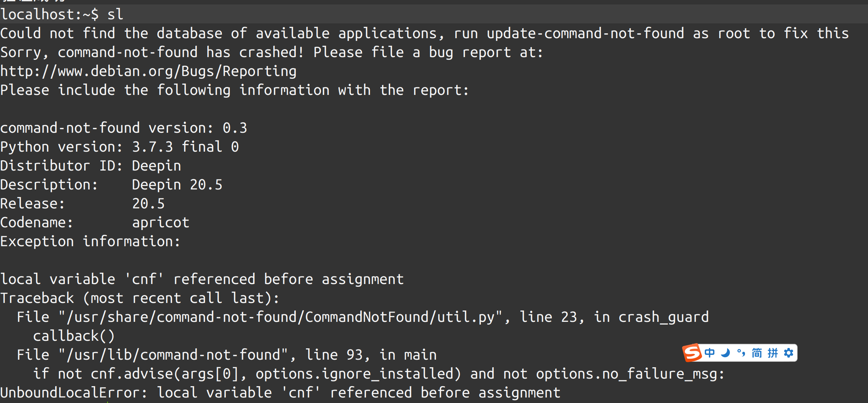Toggle the 中 Chinese/English input mode
The image size is (868, 403).
(710, 353)
